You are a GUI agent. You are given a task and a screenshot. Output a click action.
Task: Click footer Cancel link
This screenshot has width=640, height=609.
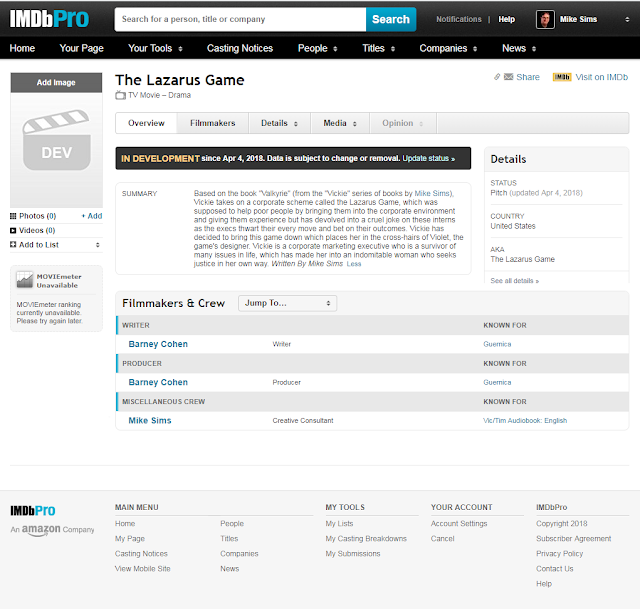(442, 539)
